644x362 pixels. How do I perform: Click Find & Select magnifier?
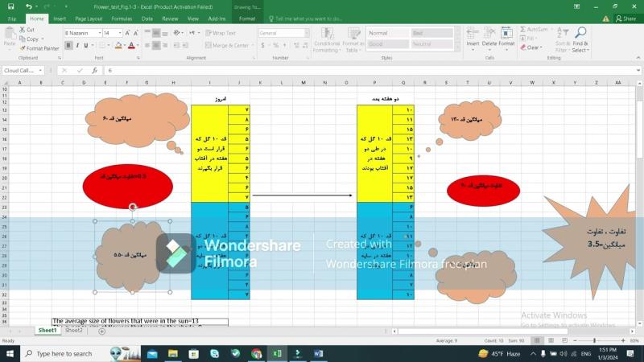point(580,33)
